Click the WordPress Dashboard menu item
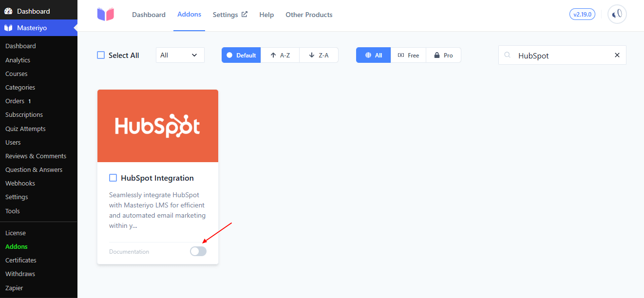The image size is (644, 298). [x=38, y=11]
